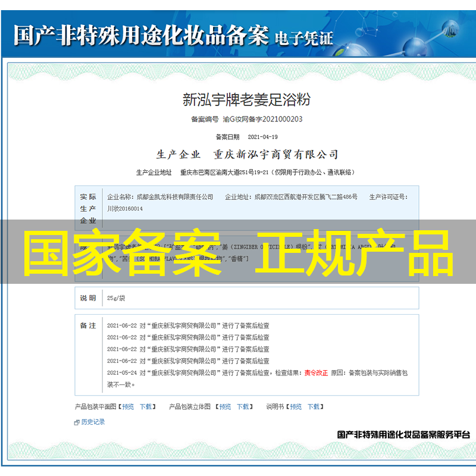Click the 生产许可证号 label

[389, 197]
